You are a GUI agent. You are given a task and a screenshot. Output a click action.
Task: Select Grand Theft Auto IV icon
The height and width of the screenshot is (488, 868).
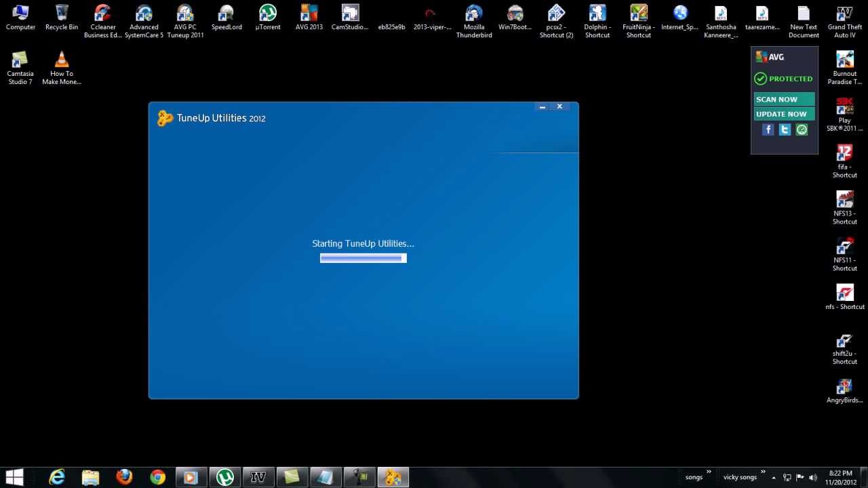(x=845, y=21)
